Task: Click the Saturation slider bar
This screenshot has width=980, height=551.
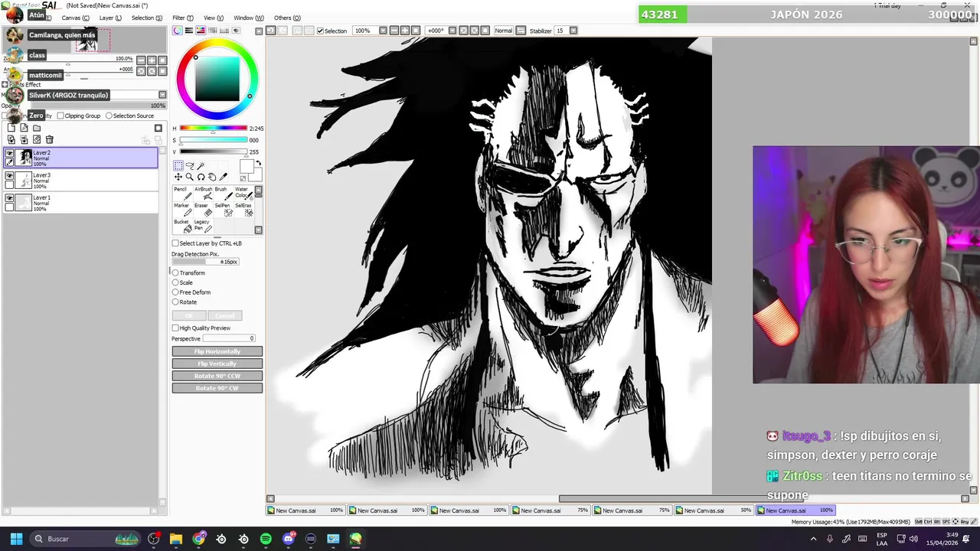Action: point(213,140)
